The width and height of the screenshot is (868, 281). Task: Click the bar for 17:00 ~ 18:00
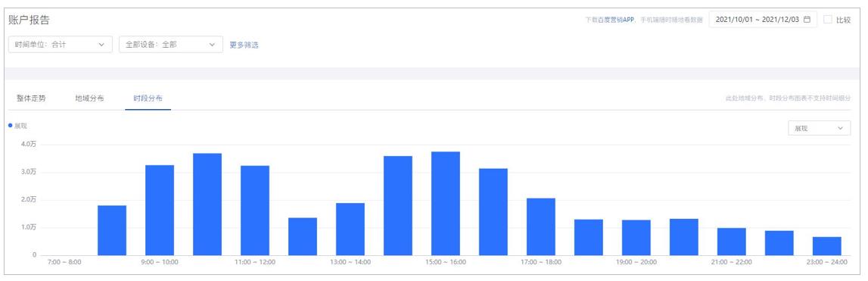pyautogui.click(x=541, y=226)
